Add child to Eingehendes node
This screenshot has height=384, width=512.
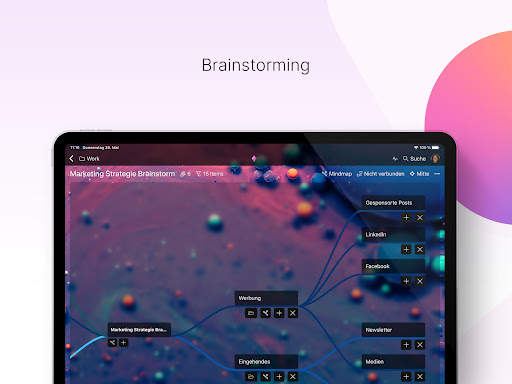click(279, 377)
